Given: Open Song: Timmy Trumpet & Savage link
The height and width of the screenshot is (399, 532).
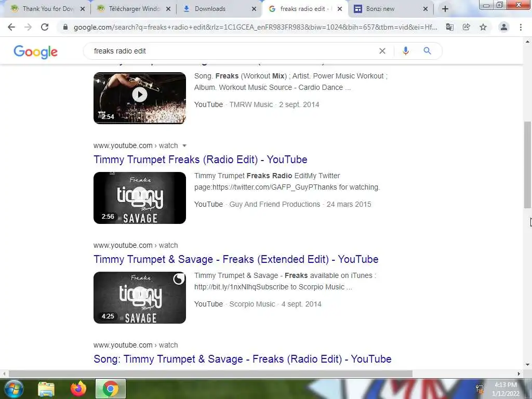Looking at the screenshot, I should click(242, 359).
